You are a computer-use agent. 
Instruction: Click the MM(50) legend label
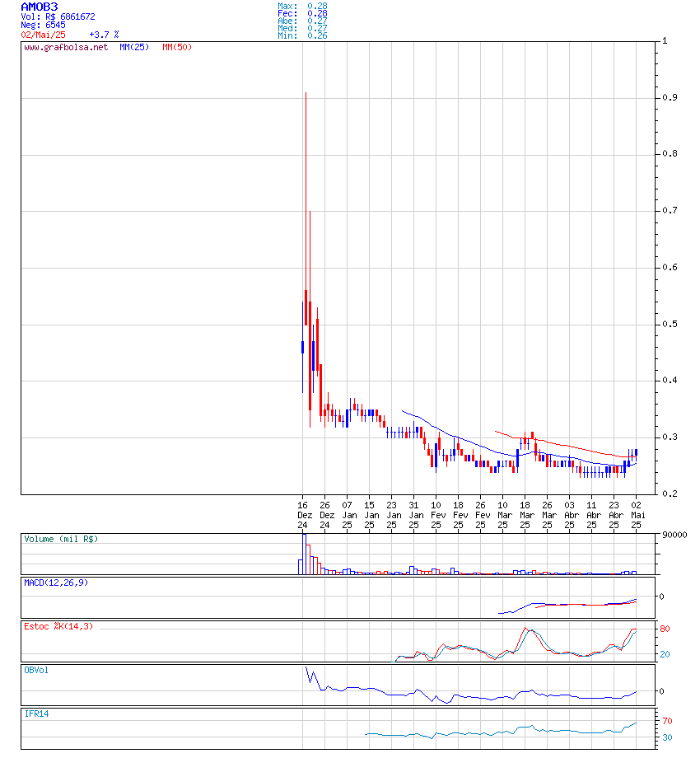tap(177, 48)
